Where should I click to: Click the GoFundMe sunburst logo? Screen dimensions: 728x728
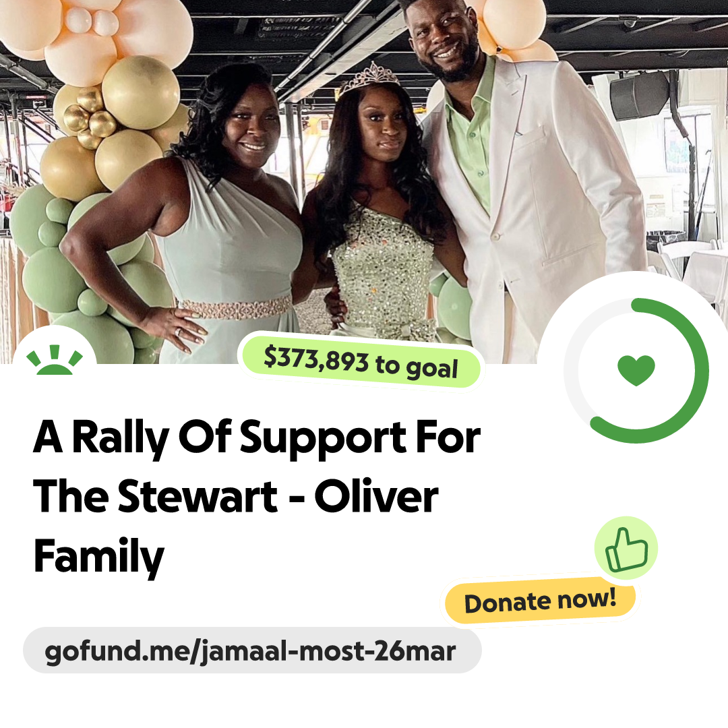pyautogui.click(x=55, y=359)
